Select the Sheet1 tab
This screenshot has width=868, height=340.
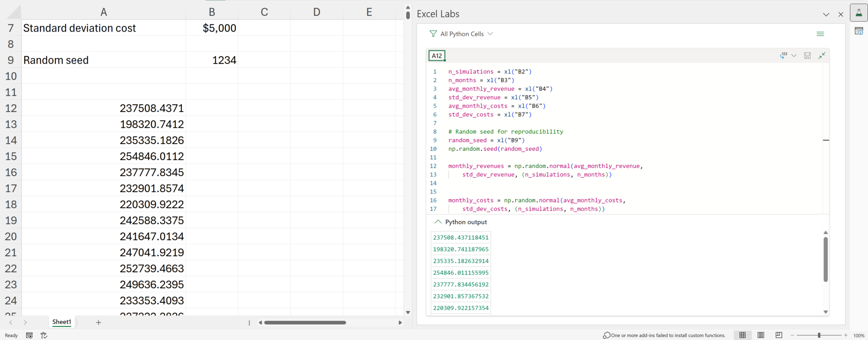coord(61,322)
